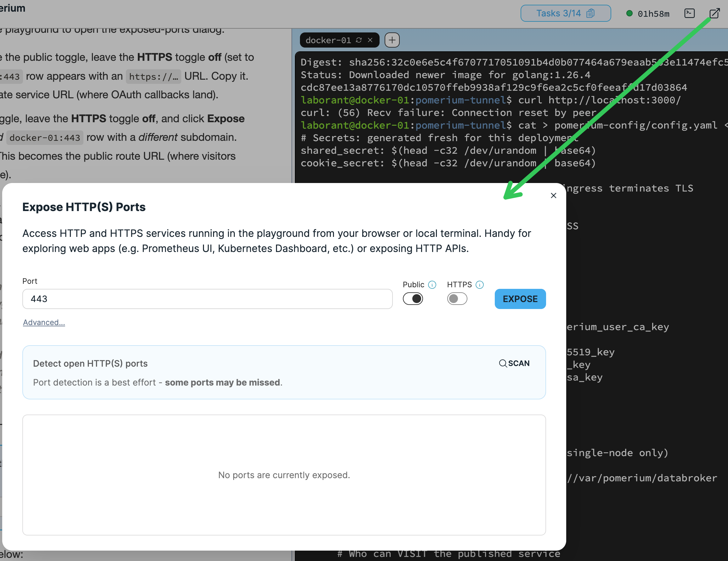Close the Expose HTTP(S) Ports dialog

click(x=553, y=195)
